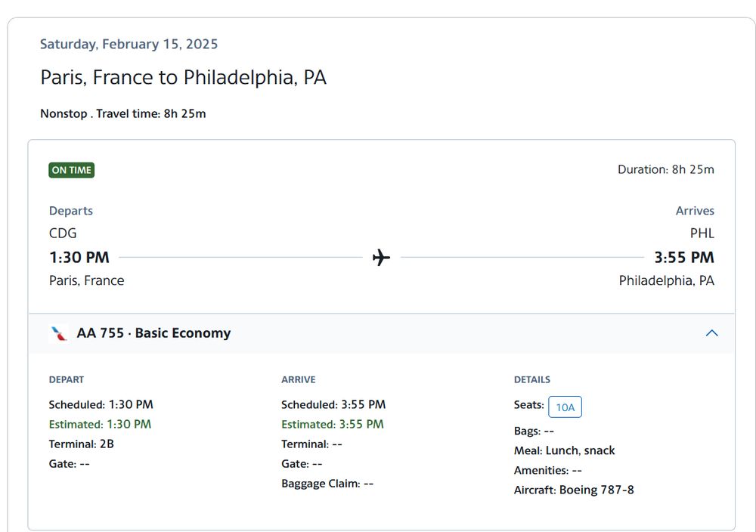Click the green Estimated: 3:55 PM arrival
The height and width of the screenshot is (532, 756).
click(332, 425)
